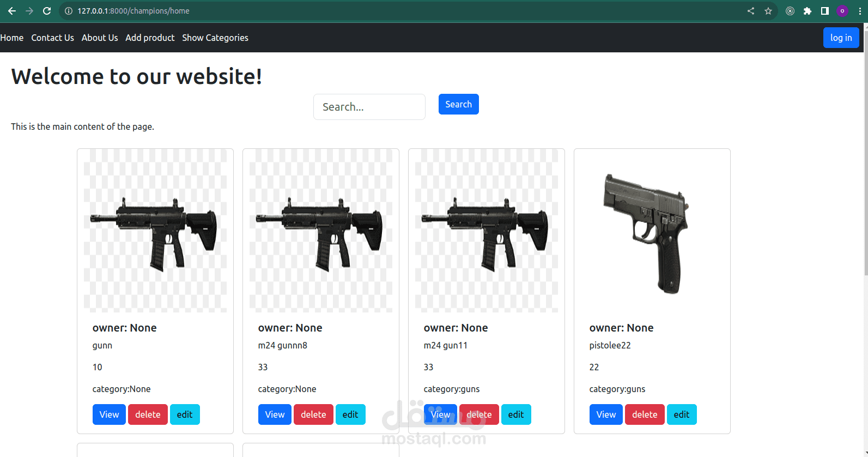The width and height of the screenshot is (868, 457).
Task: Click the 'pistolee22' product name
Action: pos(610,345)
